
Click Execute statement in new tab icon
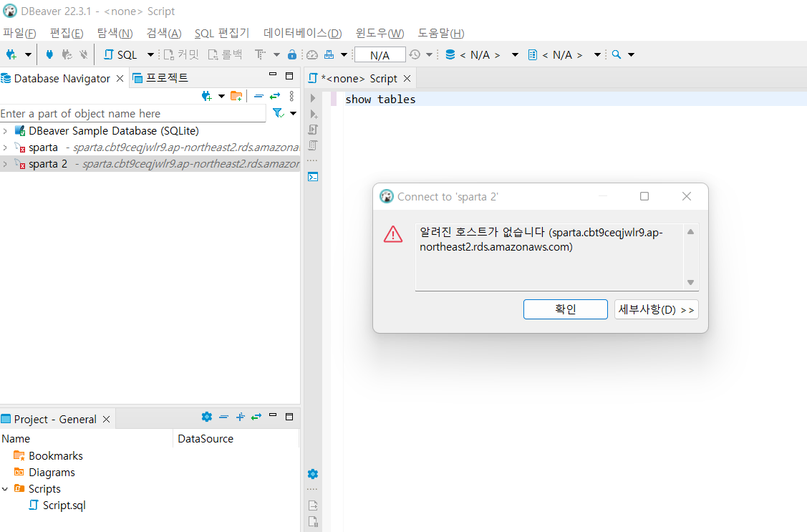click(313, 115)
